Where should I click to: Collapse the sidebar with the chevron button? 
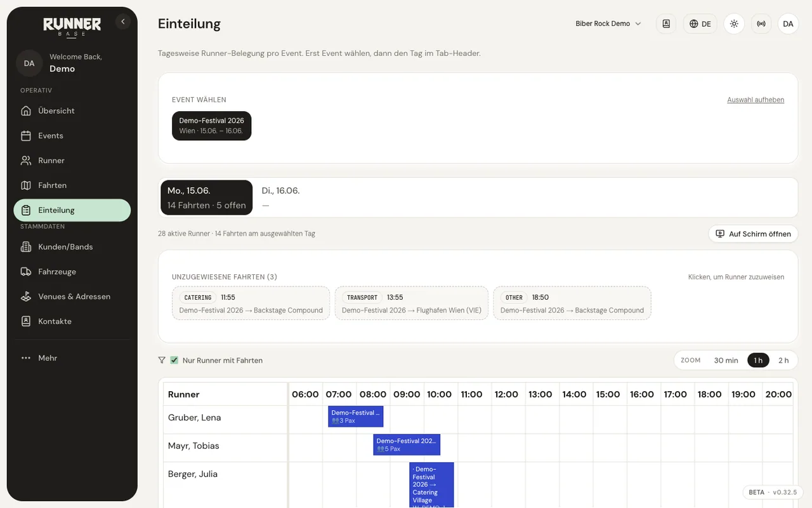tap(123, 22)
